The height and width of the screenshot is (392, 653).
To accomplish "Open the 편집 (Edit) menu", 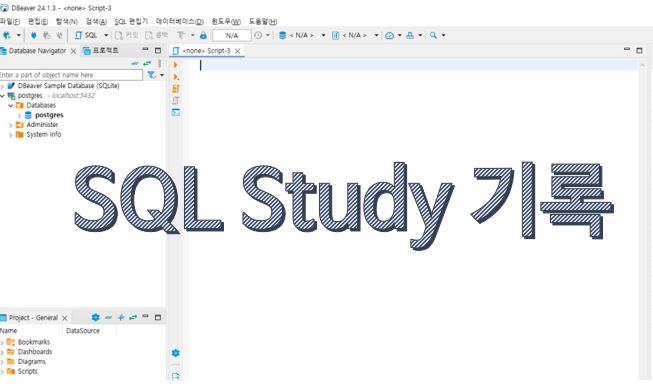I will coord(37,22).
